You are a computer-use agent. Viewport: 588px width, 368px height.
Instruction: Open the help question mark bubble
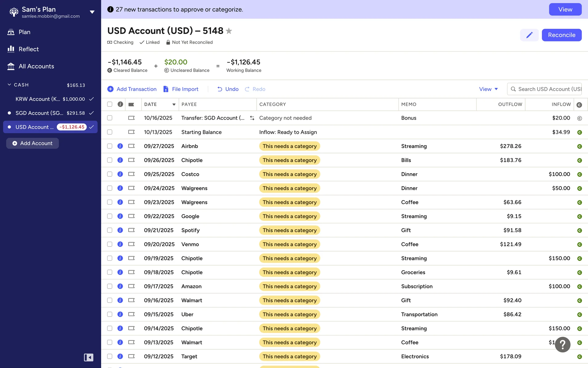tap(562, 345)
